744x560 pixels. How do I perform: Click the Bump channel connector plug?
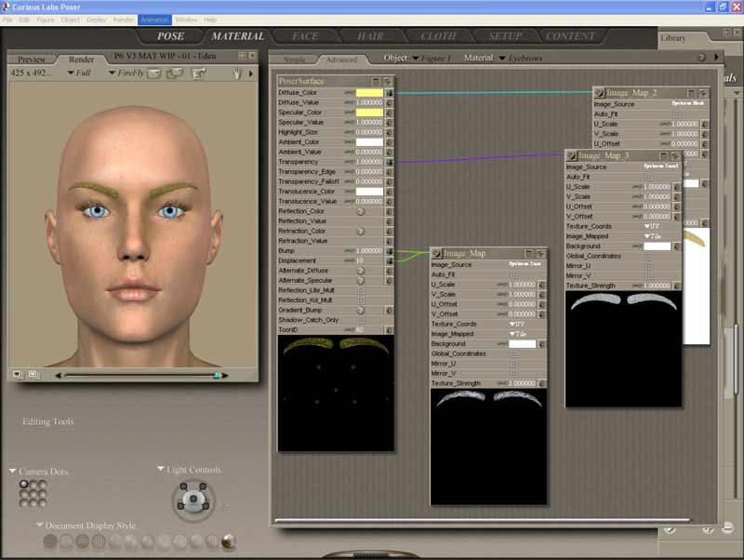[389, 251]
